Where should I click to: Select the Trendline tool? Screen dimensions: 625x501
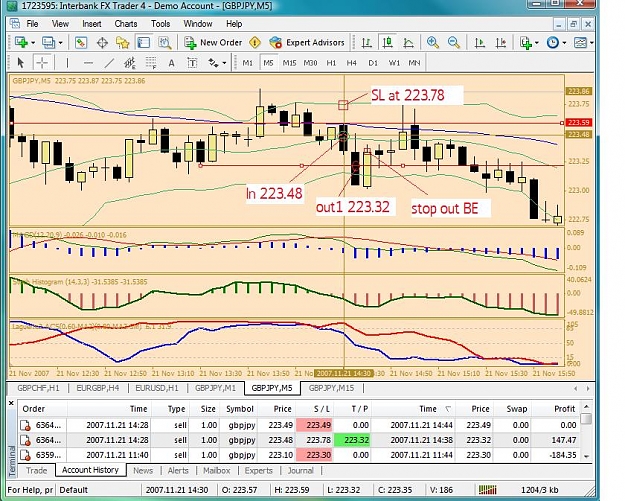[109, 63]
